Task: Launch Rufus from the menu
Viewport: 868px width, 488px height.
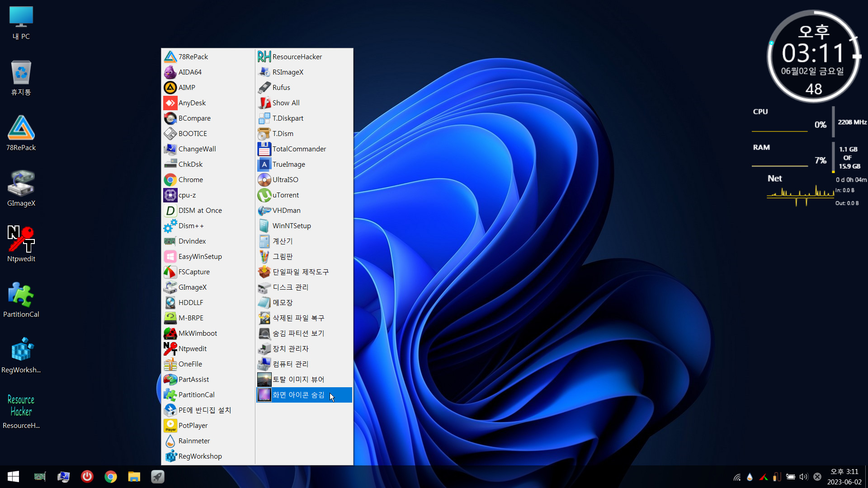Action: [x=304, y=88]
